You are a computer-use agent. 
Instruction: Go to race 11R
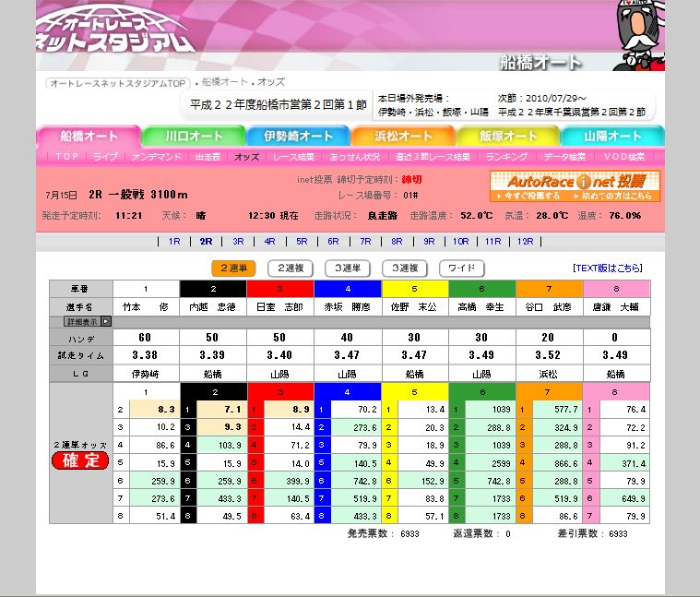(492, 242)
